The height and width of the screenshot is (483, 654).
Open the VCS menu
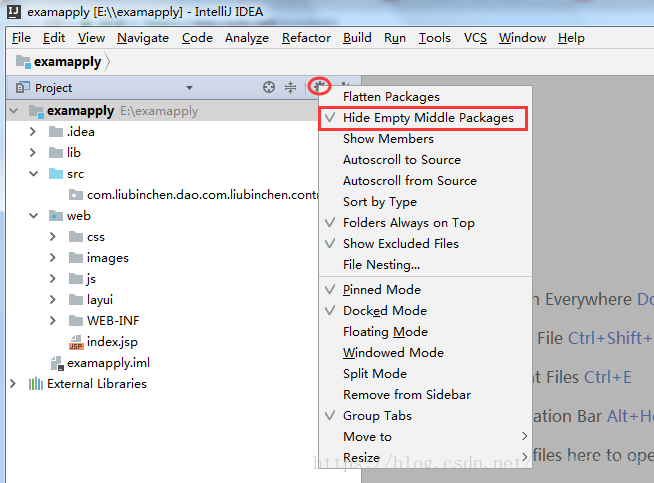475,38
